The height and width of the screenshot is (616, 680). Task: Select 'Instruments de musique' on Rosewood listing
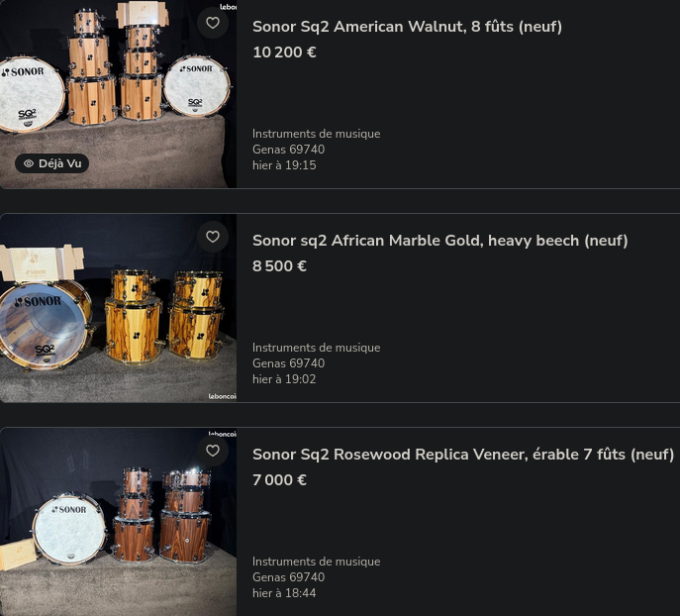tap(316, 562)
